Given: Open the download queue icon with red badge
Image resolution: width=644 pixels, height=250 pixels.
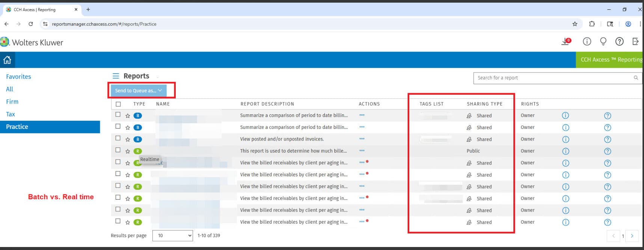Looking at the screenshot, I should pyautogui.click(x=566, y=41).
